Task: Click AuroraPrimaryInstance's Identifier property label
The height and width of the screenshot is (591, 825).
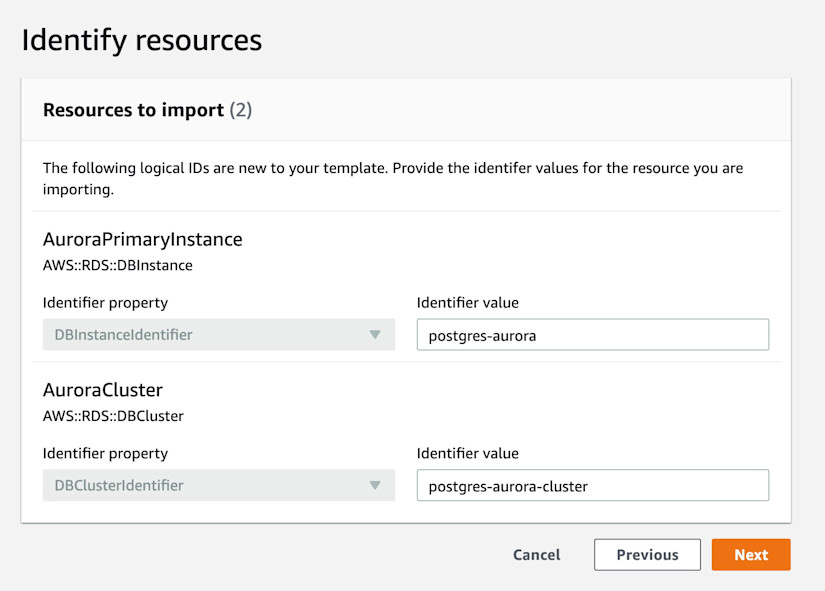Action: [105, 303]
